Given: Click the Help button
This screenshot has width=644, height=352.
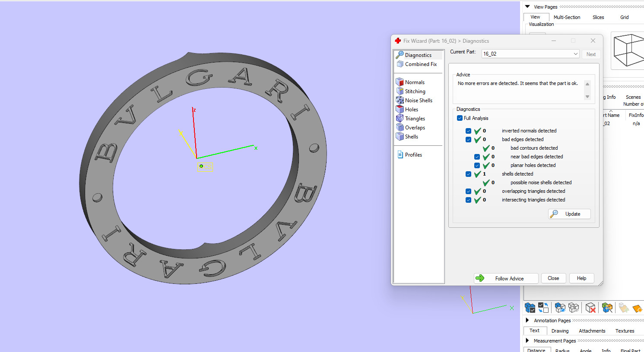Looking at the screenshot, I should [581, 278].
